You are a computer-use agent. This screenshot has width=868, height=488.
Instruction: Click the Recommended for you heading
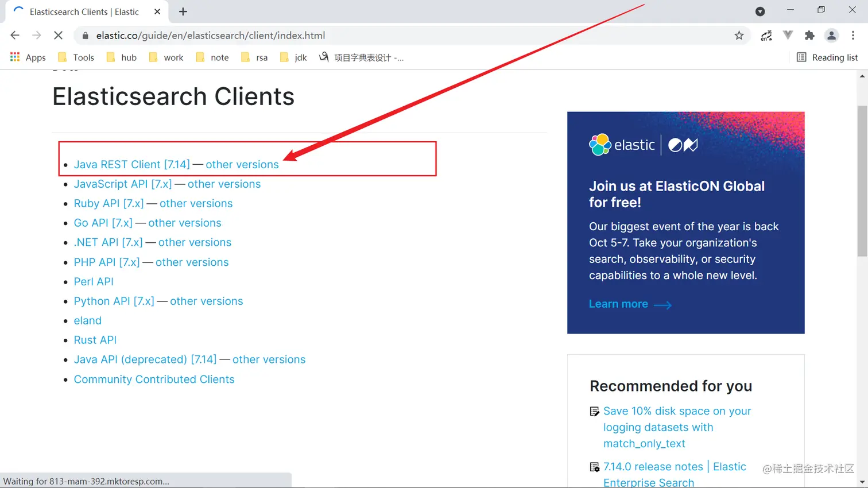[671, 386]
